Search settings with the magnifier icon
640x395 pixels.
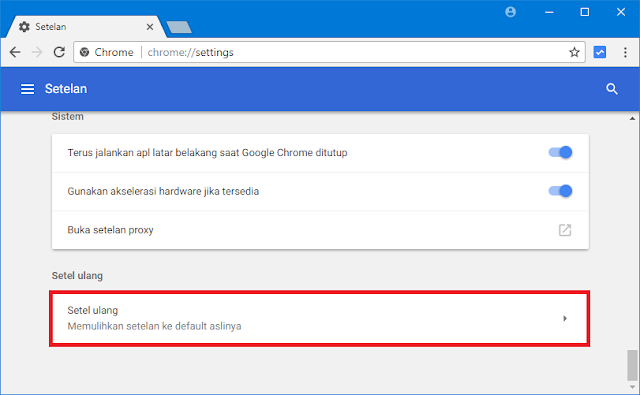(x=611, y=89)
